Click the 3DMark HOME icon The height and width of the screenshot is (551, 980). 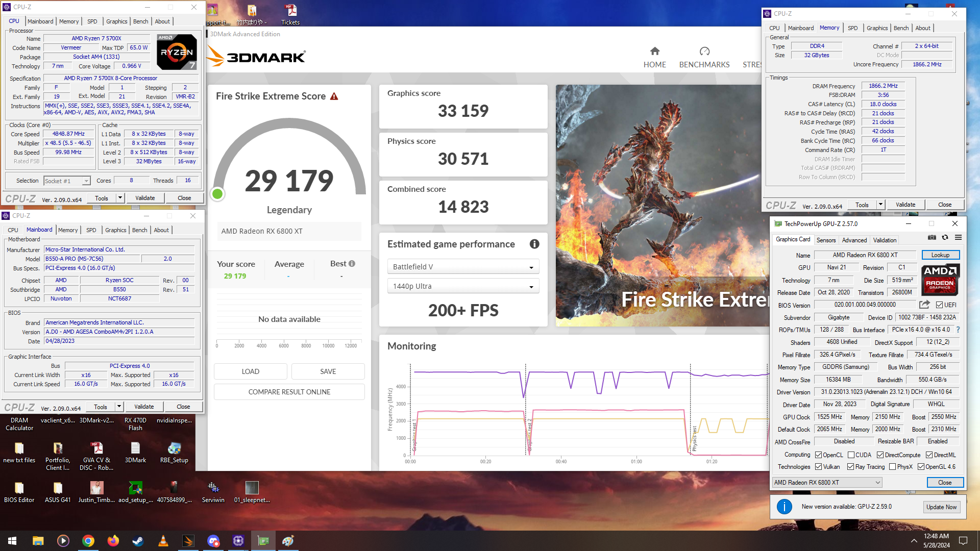click(655, 51)
